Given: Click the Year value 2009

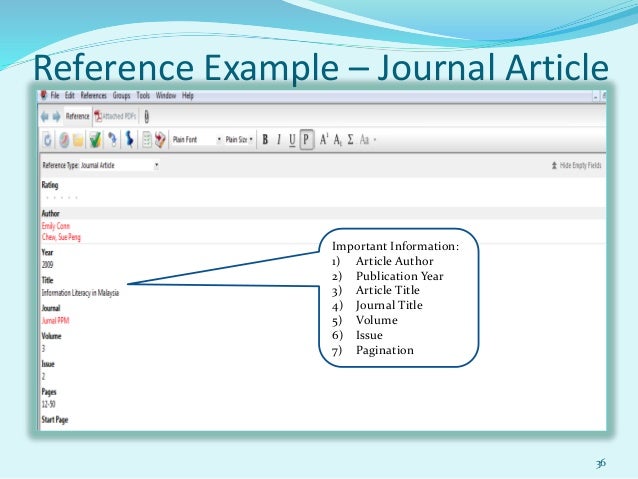Looking at the screenshot, I should pos(47,265).
